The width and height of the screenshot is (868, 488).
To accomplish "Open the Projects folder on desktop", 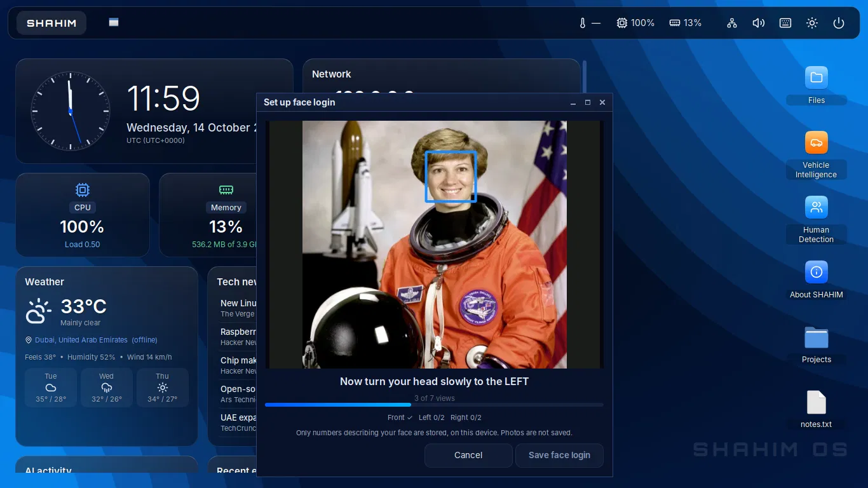I will tap(817, 345).
